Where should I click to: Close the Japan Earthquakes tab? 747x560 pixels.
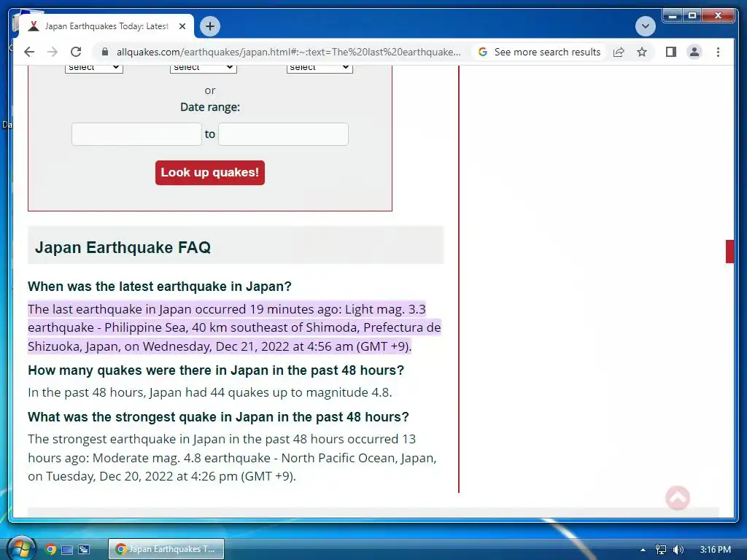(x=182, y=26)
